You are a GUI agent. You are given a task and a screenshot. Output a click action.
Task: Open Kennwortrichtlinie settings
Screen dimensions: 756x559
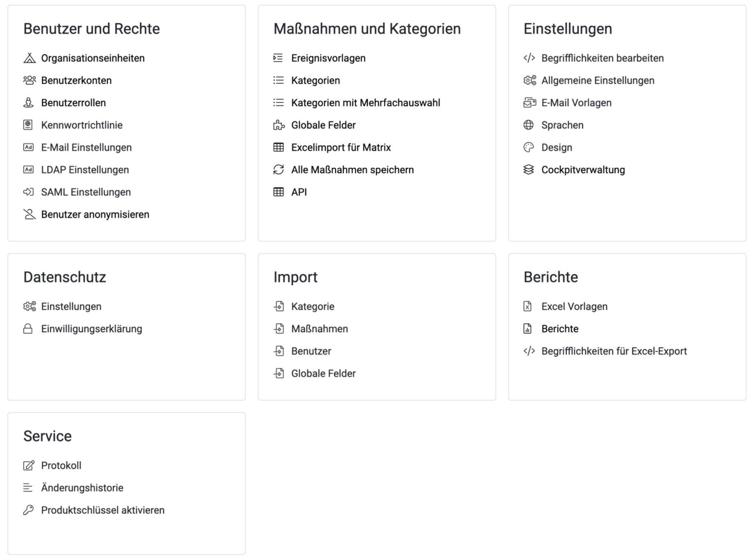[x=82, y=125]
